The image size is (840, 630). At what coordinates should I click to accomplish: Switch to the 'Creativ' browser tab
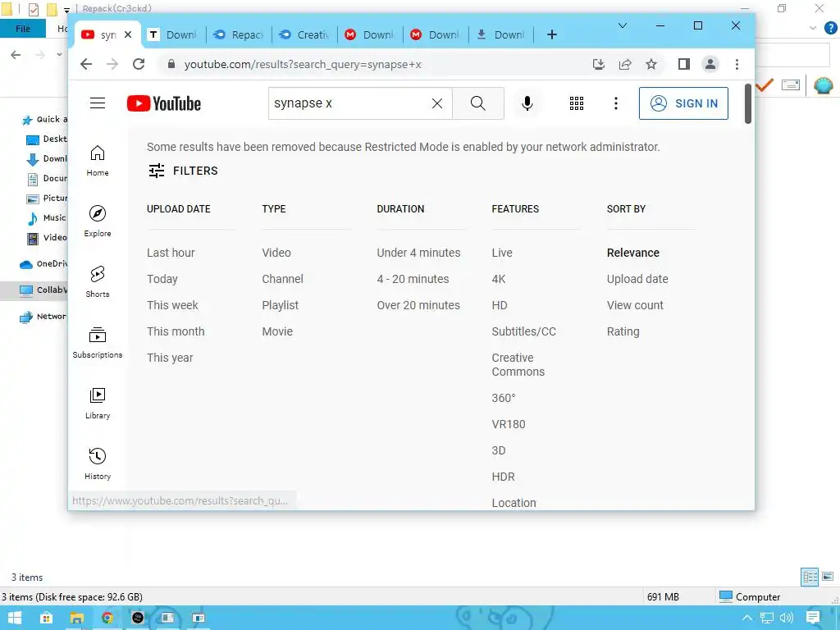[x=305, y=34]
